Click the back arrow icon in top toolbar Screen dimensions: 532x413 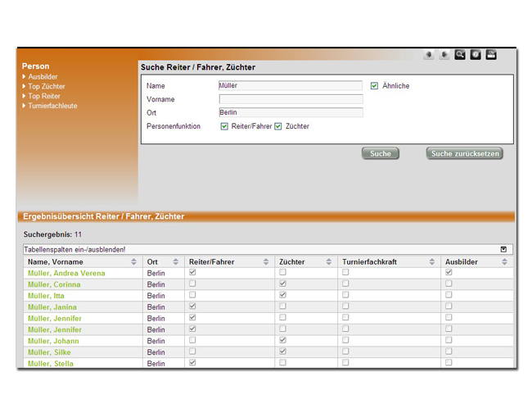(429, 55)
